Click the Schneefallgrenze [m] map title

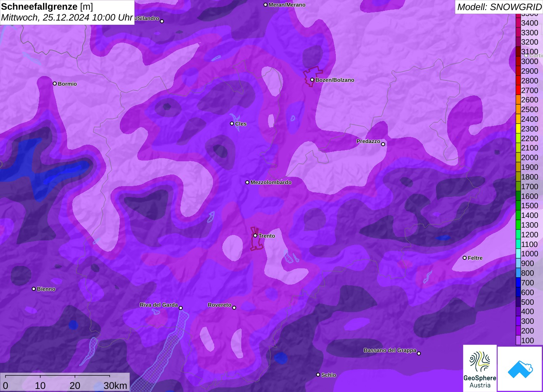pyautogui.click(x=47, y=7)
